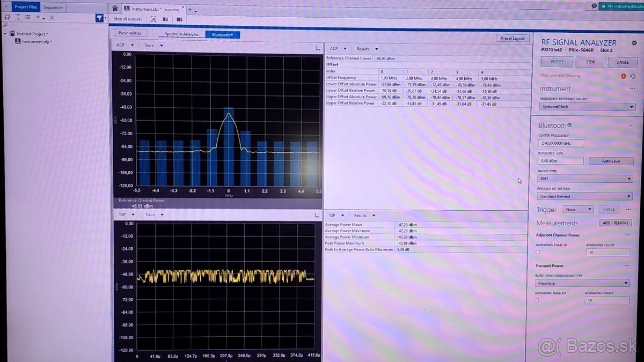Screen dimensions: 644x362
Task: Enable Averaging for Transmit Power
Action: [x=537, y=300]
